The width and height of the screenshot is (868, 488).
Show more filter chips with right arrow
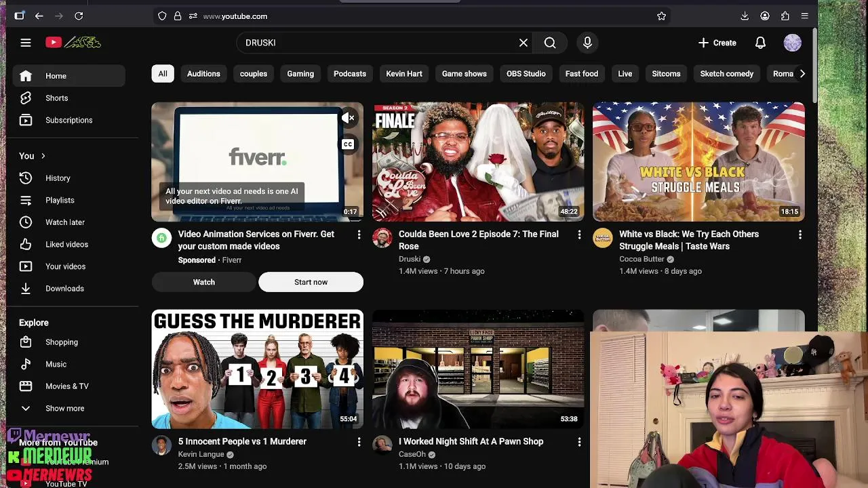point(802,74)
